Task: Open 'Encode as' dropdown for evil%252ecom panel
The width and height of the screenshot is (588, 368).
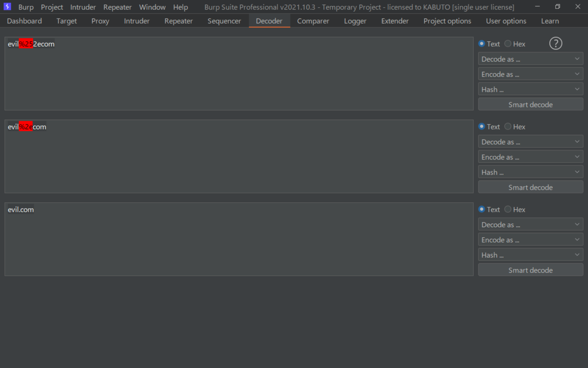Action: (x=531, y=74)
